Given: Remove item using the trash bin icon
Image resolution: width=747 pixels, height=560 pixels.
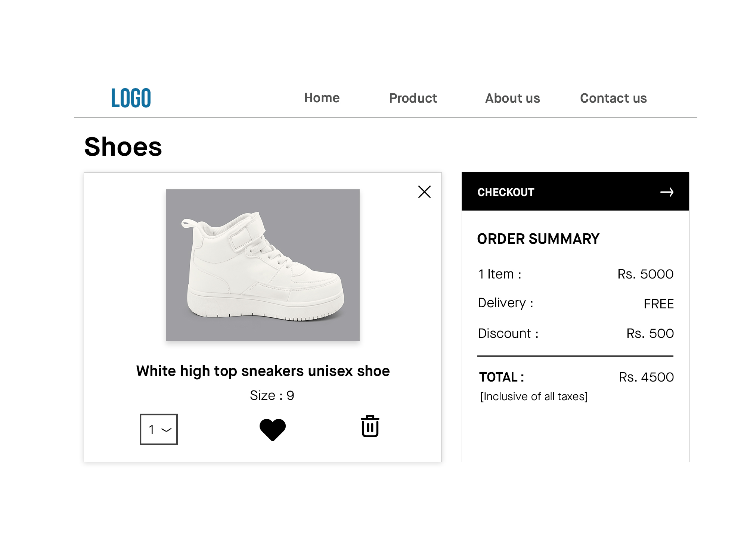Looking at the screenshot, I should click(370, 426).
